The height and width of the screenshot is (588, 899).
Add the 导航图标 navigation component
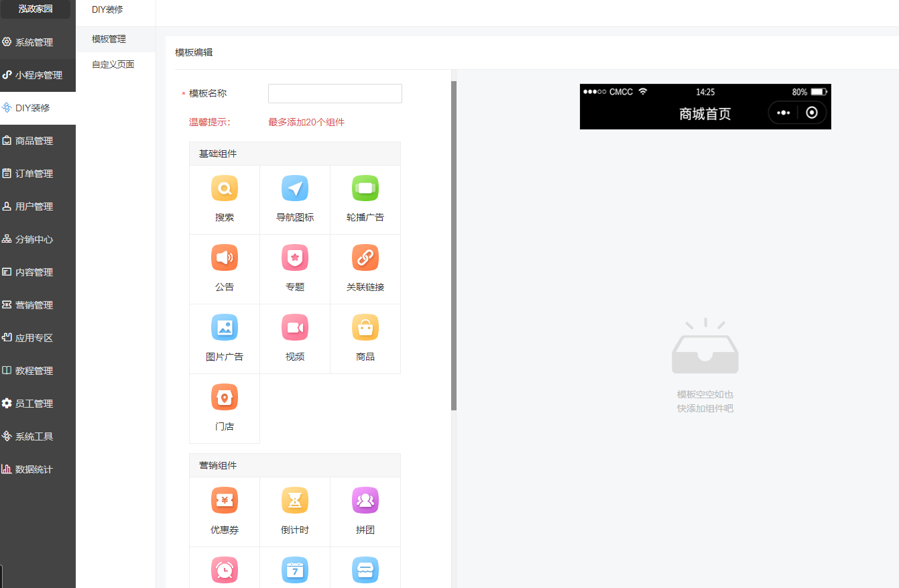tap(295, 199)
